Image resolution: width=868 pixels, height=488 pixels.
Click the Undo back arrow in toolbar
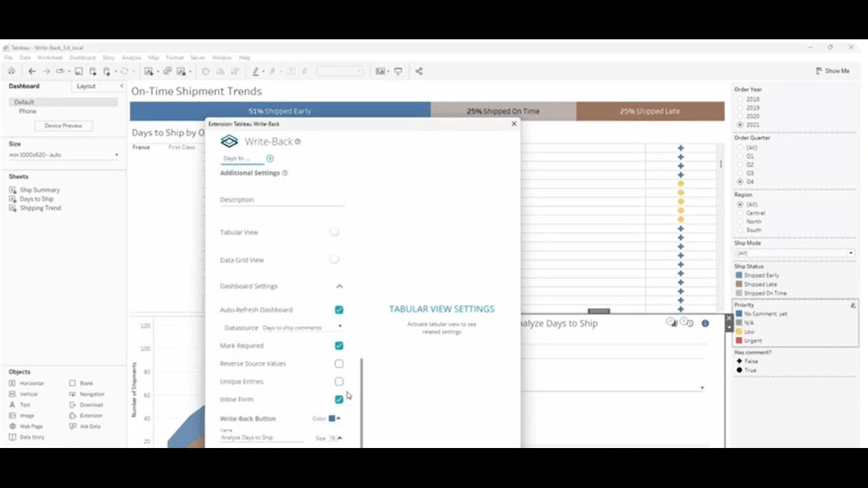[x=32, y=71]
